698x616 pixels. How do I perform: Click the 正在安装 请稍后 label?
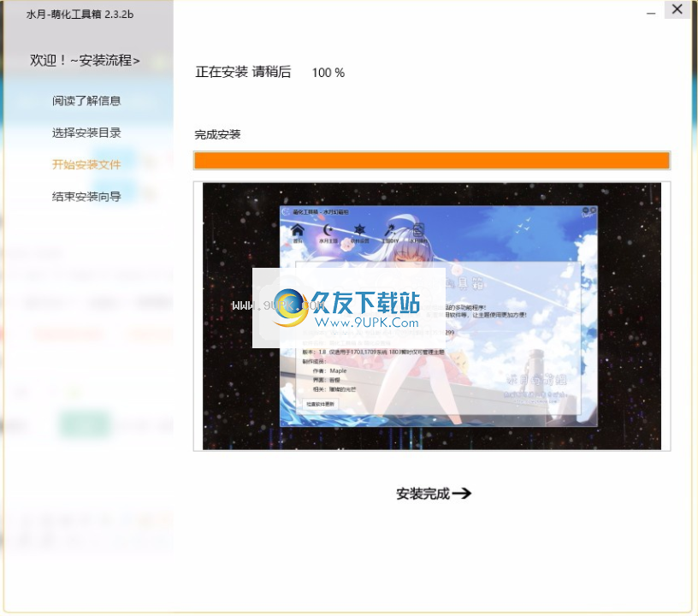tap(243, 72)
